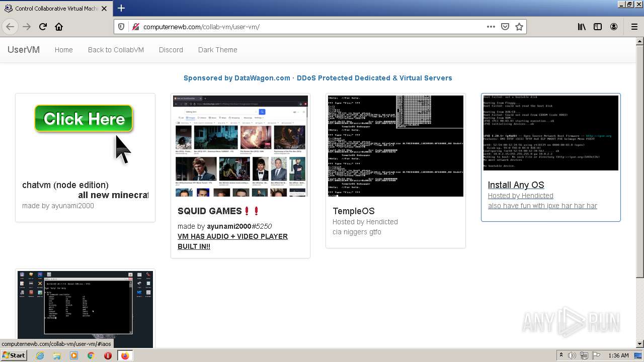644x362 pixels.
Task: Open page actions three-dot menu
Action: [491, 27]
